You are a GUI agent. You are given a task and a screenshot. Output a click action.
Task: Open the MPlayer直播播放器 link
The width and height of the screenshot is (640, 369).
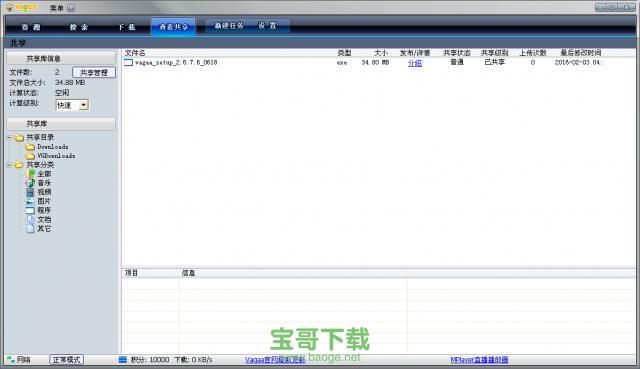pos(479,360)
